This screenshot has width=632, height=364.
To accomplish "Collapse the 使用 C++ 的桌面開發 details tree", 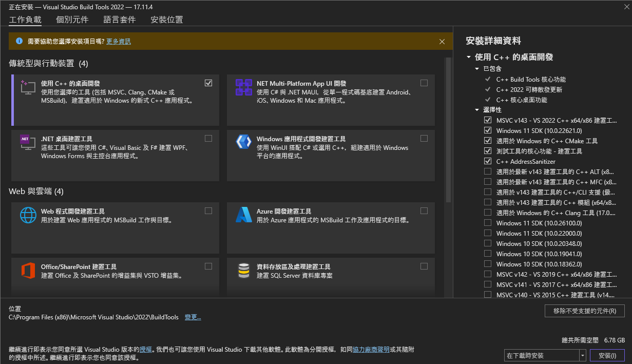I will (x=469, y=58).
